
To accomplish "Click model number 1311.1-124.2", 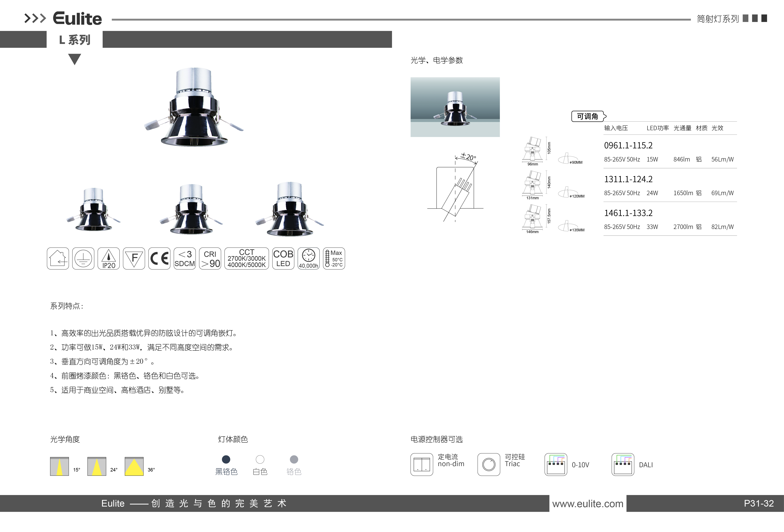I will pyautogui.click(x=628, y=179).
